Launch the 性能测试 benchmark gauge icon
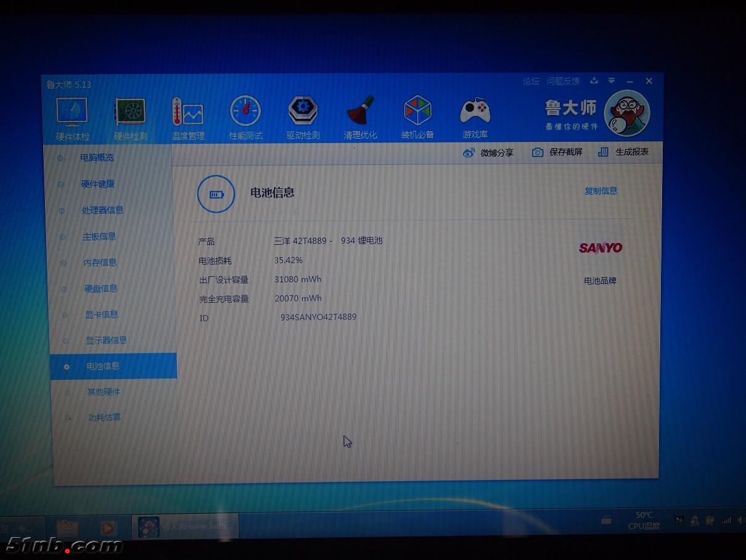Image resolution: width=746 pixels, height=560 pixels. coord(245,117)
